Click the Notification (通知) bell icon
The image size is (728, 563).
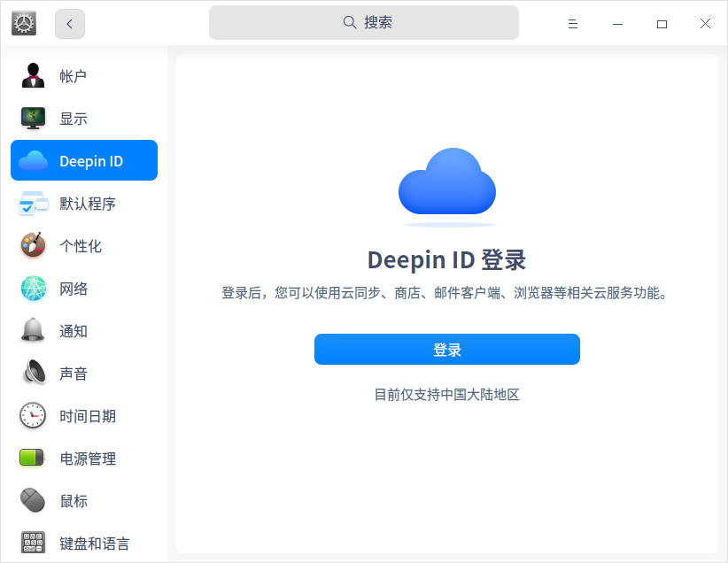[x=33, y=330]
